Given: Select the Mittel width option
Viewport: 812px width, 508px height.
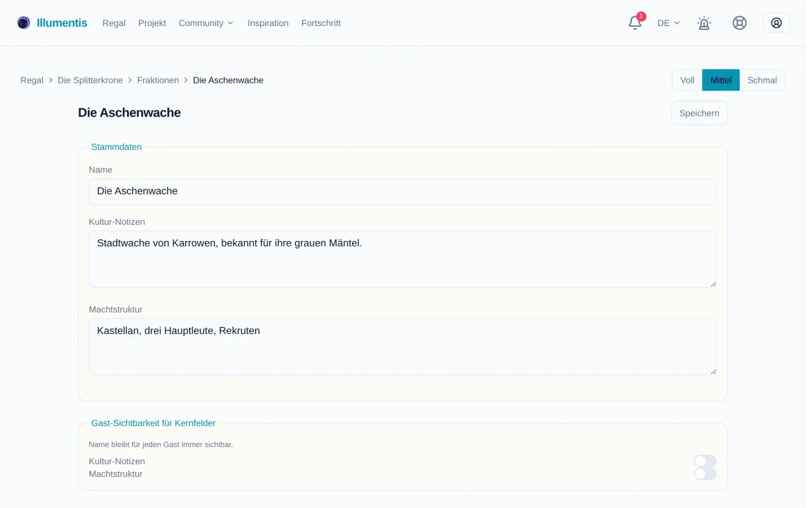Looking at the screenshot, I should (x=721, y=80).
